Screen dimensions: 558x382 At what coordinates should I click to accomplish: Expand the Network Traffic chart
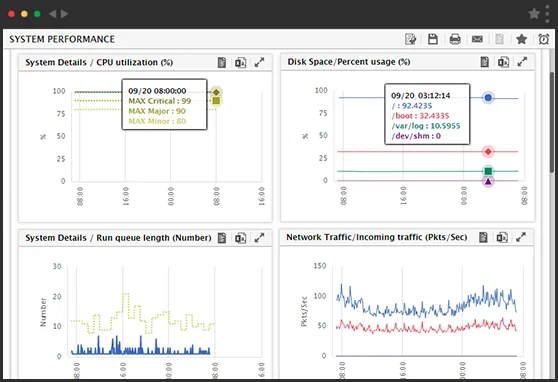coord(521,237)
